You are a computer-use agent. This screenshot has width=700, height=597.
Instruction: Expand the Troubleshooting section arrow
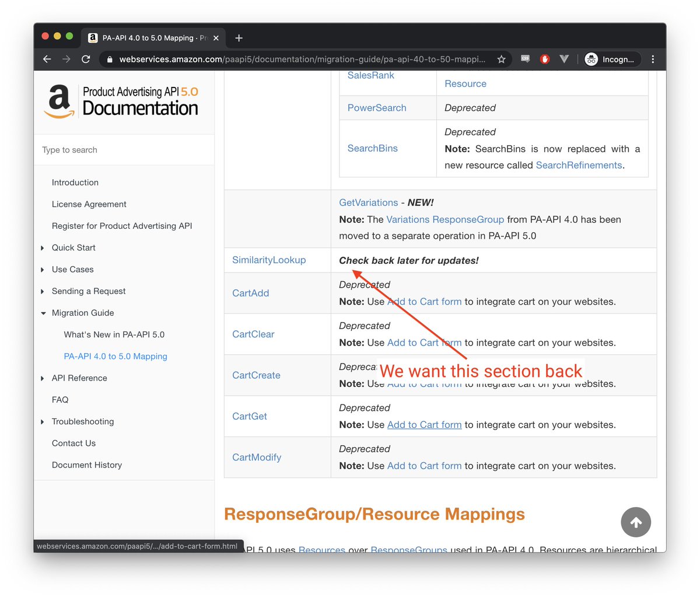tap(43, 422)
